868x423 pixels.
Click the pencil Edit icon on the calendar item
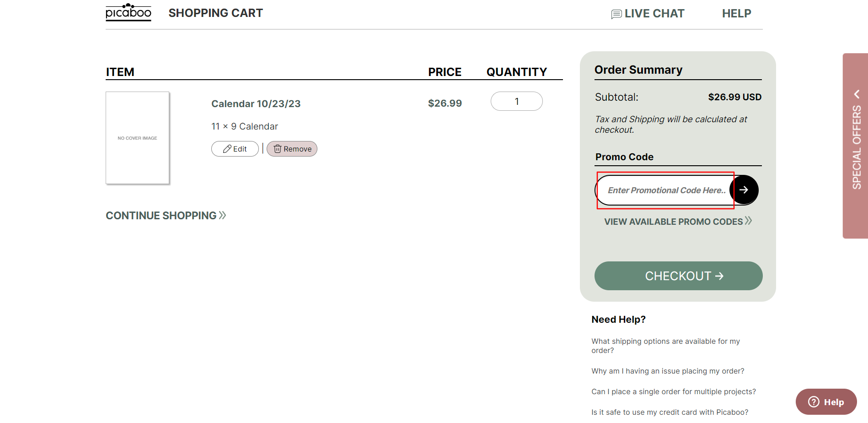(x=228, y=148)
